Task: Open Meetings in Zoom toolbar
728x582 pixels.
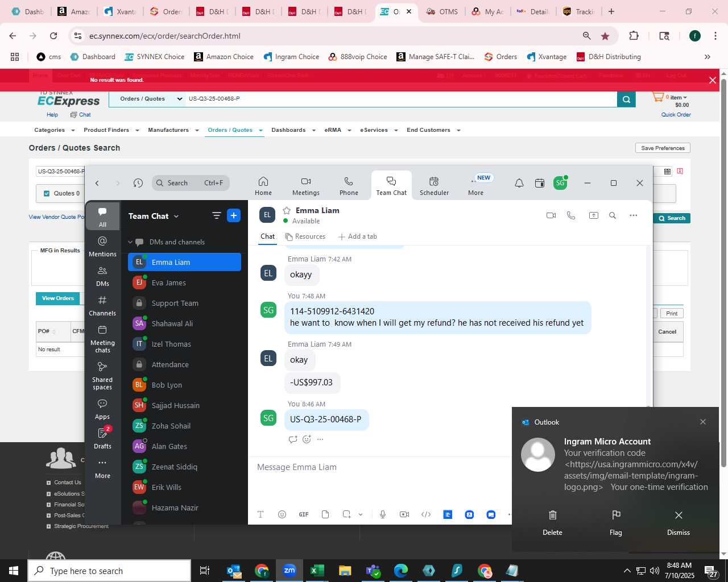Action: point(306,186)
